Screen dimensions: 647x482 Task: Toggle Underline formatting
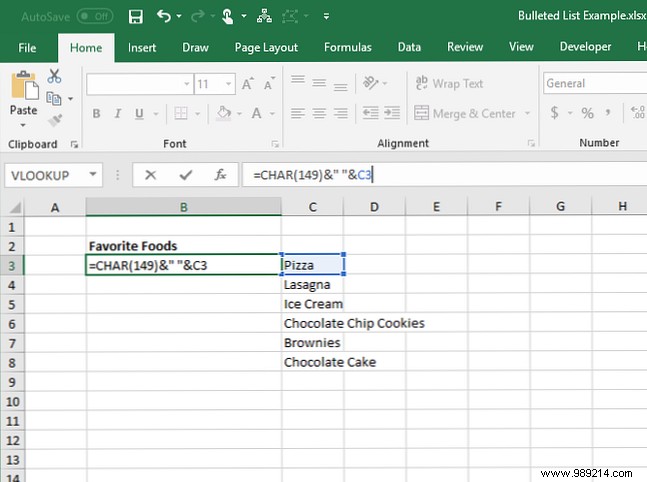point(139,113)
